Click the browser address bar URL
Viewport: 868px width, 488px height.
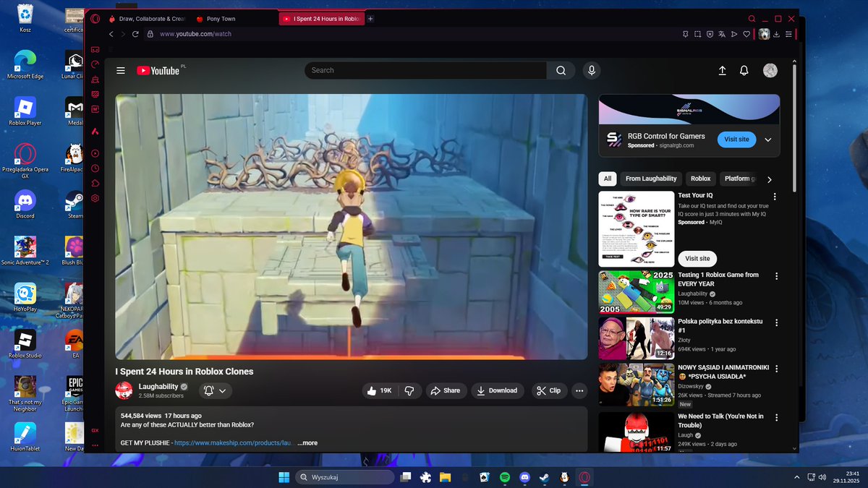click(x=195, y=34)
